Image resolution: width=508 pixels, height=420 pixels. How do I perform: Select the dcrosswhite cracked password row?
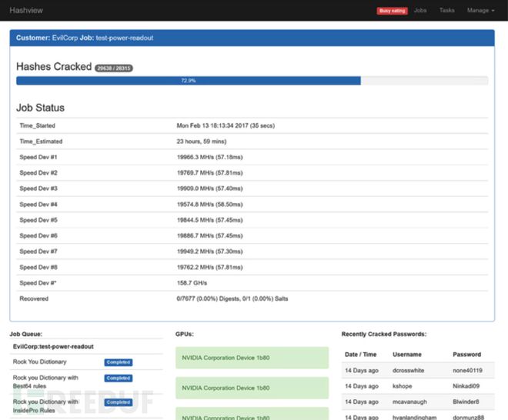coord(418,370)
